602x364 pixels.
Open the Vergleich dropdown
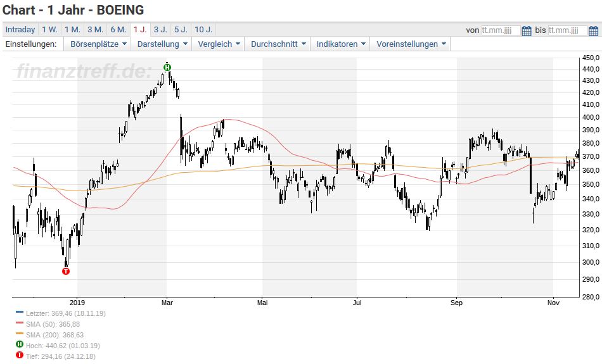point(219,44)
